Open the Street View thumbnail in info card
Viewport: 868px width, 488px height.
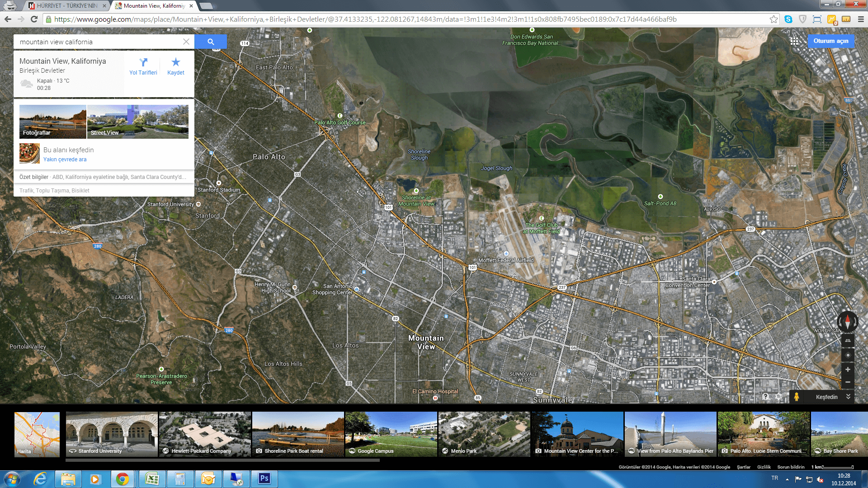click(x=138, y=122)
